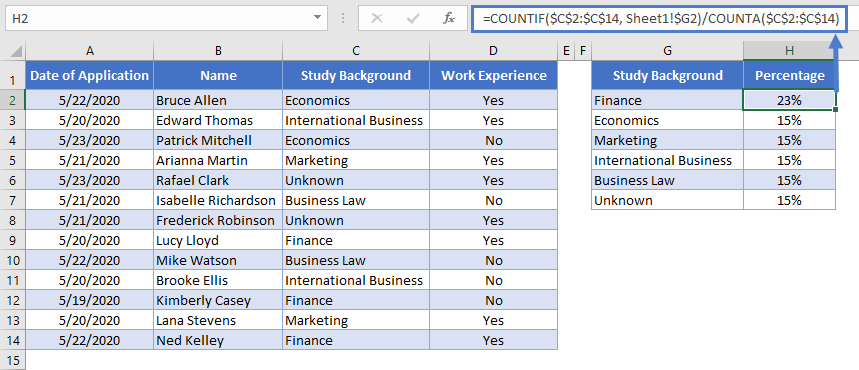Click Finance in the summary table
859x370 pixels.
[x=667, y=101]
